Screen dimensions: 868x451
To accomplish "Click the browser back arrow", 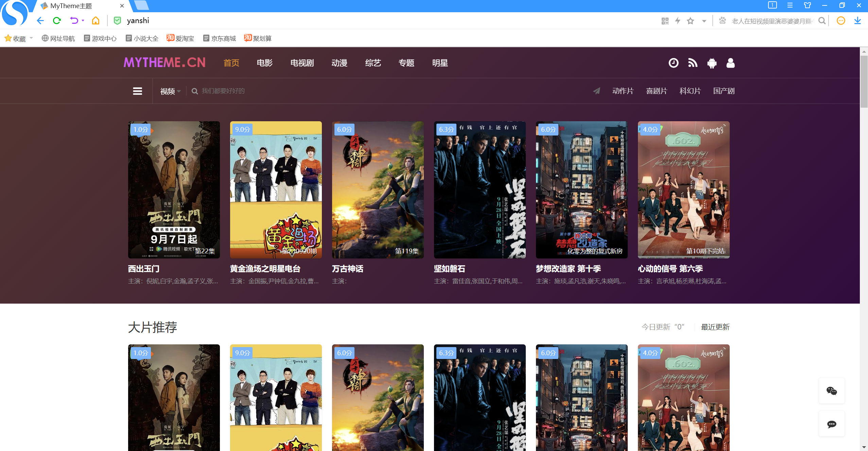I will [x=40, y=21].
